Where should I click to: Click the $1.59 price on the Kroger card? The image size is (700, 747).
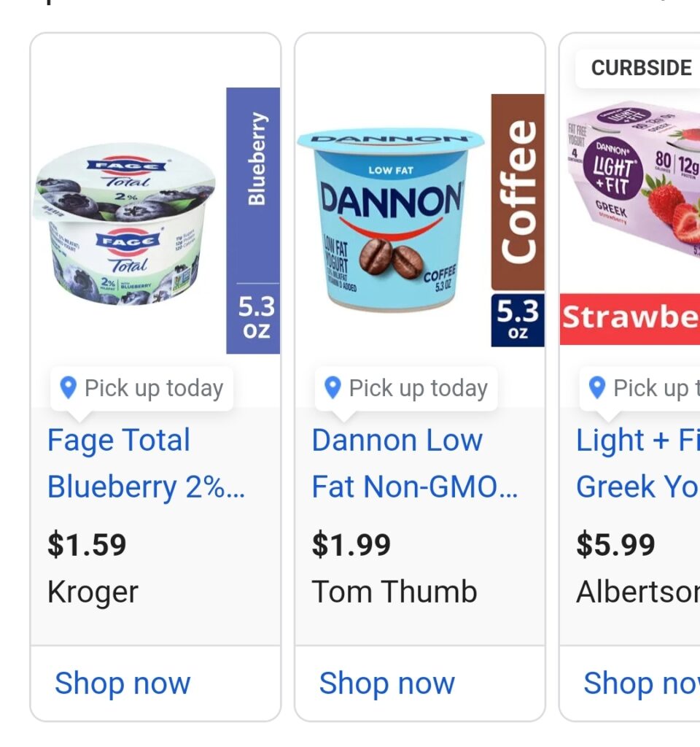87,545
